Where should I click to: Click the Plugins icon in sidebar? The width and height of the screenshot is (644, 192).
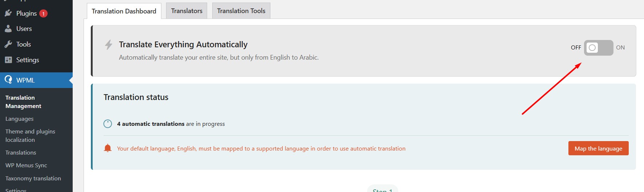(x=8, y=13)
